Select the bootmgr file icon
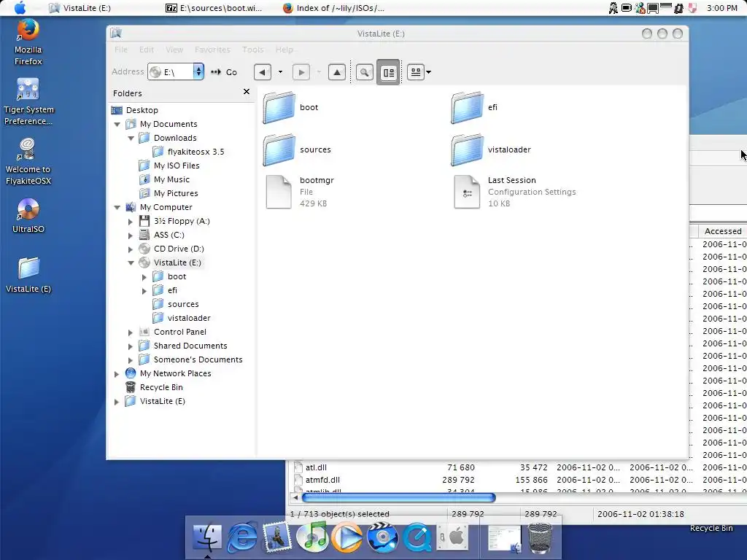Image resolution: width=747 pixels, height=560 pixels. click(x=279, y=192)
